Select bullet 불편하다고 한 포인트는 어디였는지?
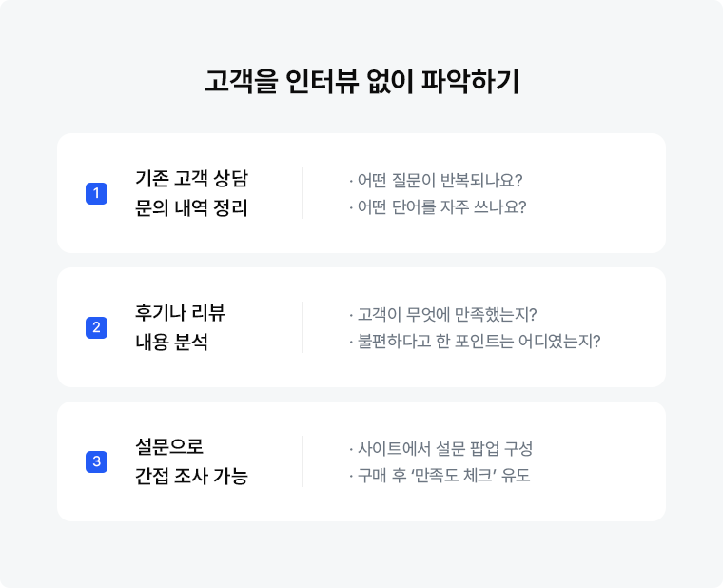Screen dimensions: 723x588 [x=475, y=342]
